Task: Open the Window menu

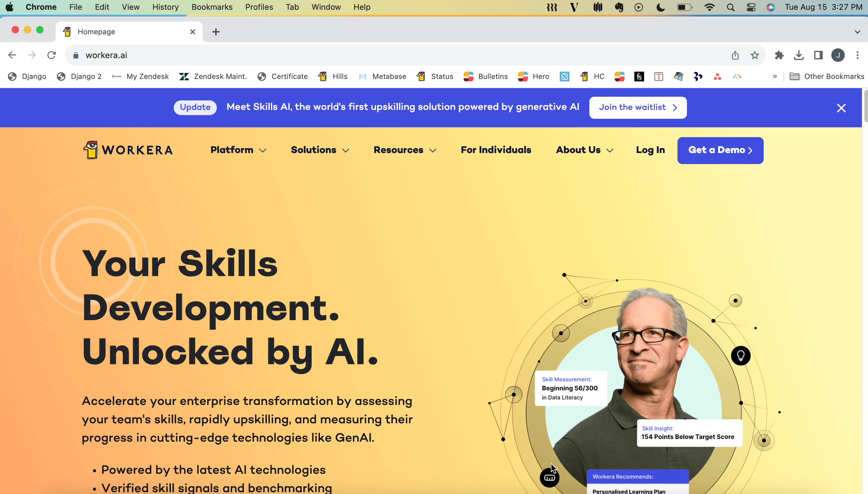Action: (326, 7)
